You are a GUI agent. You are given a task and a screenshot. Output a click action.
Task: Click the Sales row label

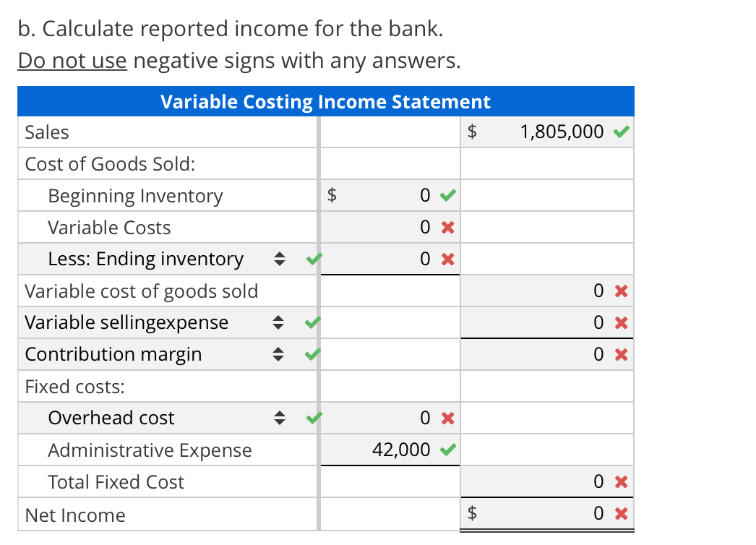click(47, 132)
